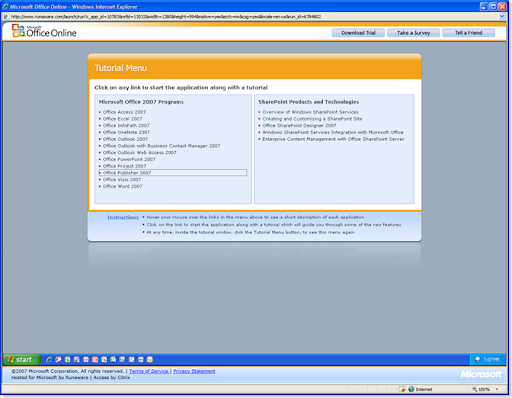Image resolution: width=512 pixels, height=398 pixels.
Task: Open the Office Publisher 2007 tutorial link
Action: coord(127,173)
